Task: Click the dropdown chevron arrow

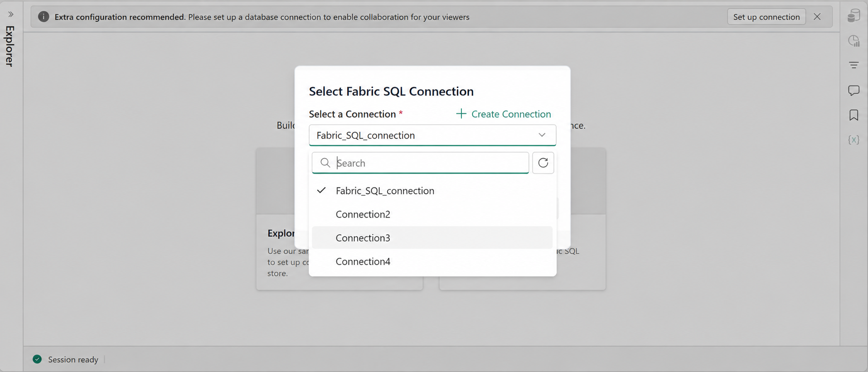Action: (542, 135)
